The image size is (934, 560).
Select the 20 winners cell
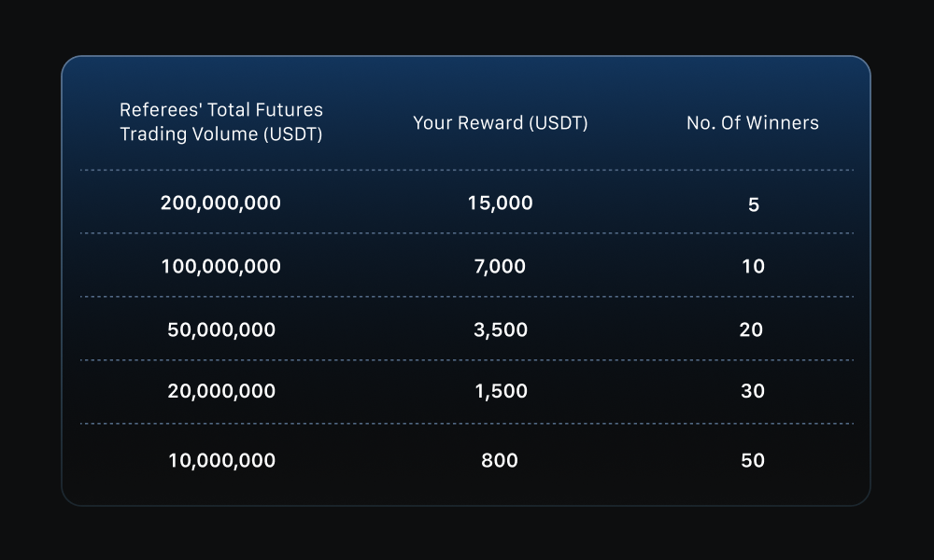coord(751,329)
